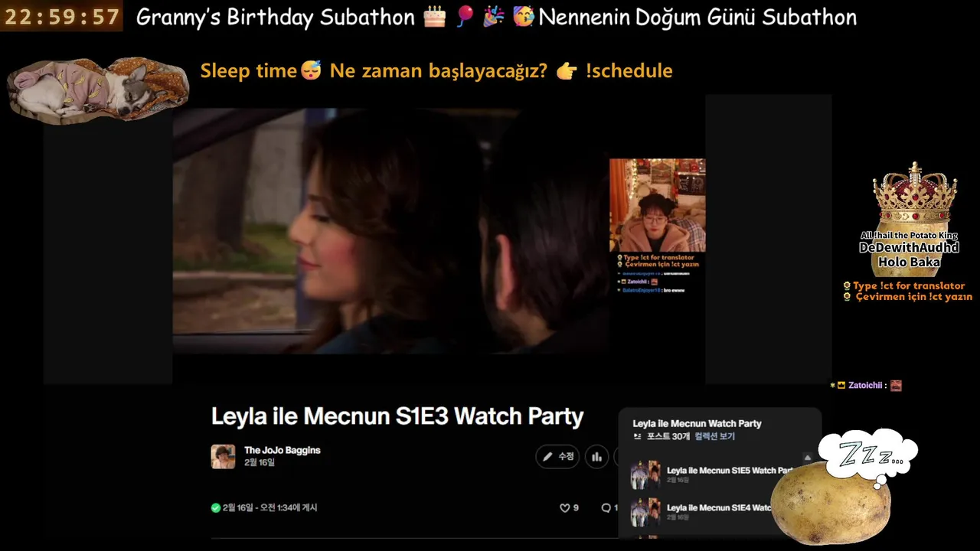Open The JoJo Baggins author name link
This screenshot has height=551, width=980.
(282, 450)
